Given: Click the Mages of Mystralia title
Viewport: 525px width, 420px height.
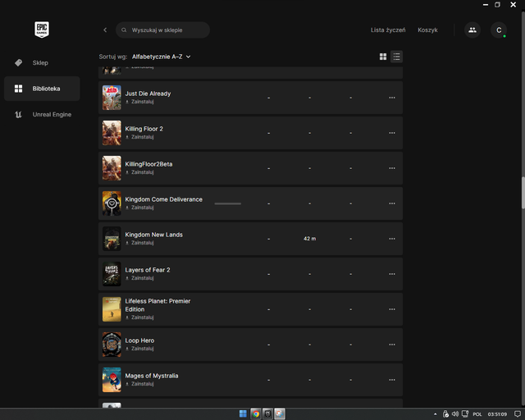Looking at the screenshot, I should tap(151, 376).
